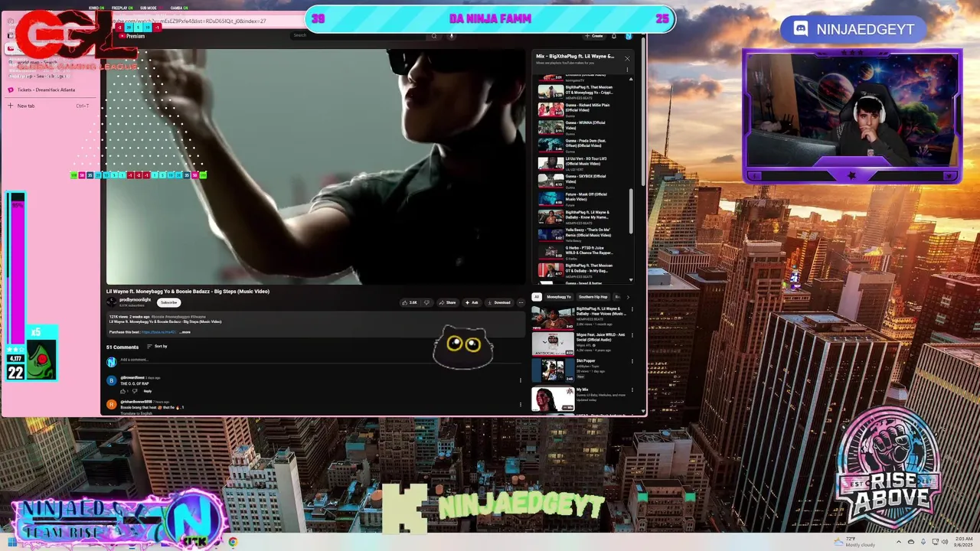Open Google Chrome from the Windows taskbar

[x=233, y=542]
